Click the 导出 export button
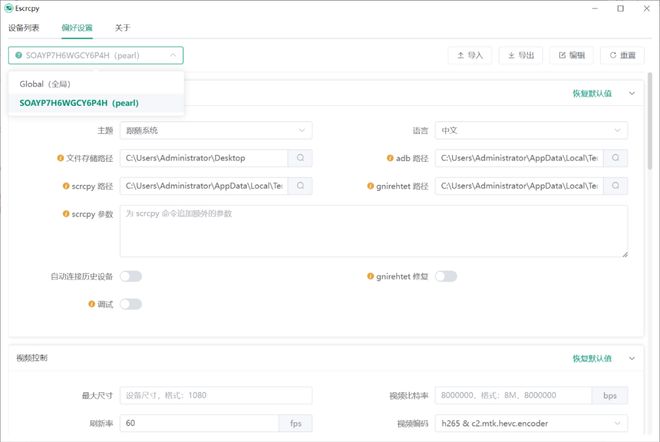660x442 pixels. [x=521, y=55]
